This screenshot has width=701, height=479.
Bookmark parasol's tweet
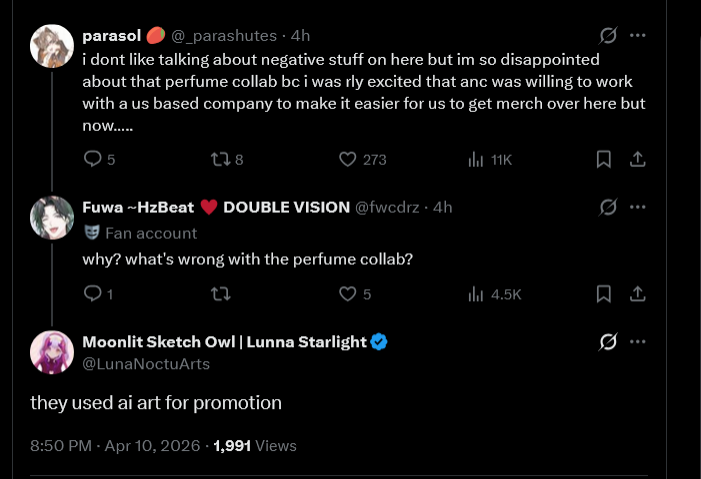pos(604,159)
